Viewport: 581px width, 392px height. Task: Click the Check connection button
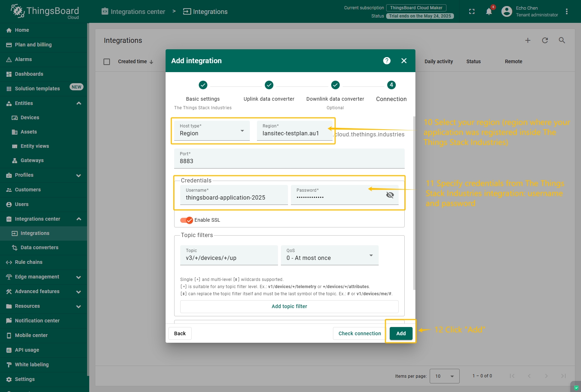[x=359, y=333]
